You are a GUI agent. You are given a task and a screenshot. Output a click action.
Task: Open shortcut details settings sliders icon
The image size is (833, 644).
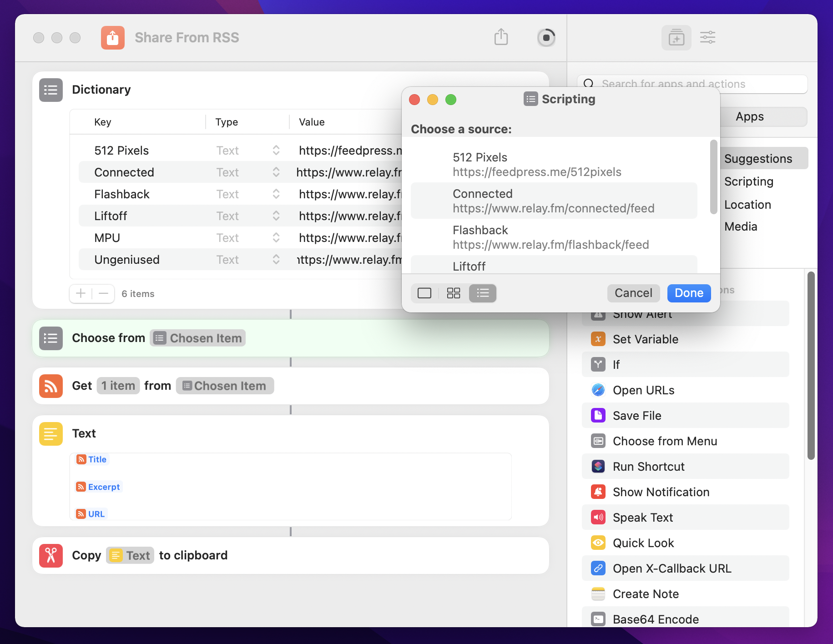click(x=708, y=37)
